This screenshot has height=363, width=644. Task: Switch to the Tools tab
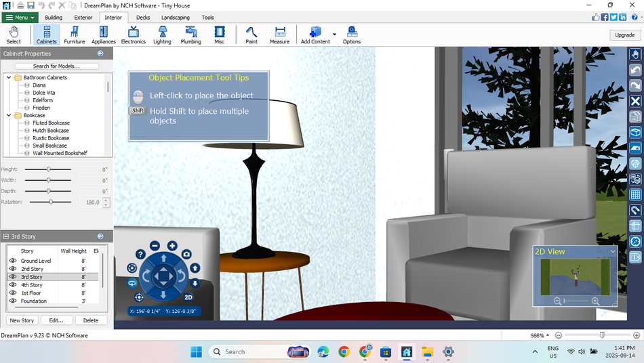click(207, 18)
